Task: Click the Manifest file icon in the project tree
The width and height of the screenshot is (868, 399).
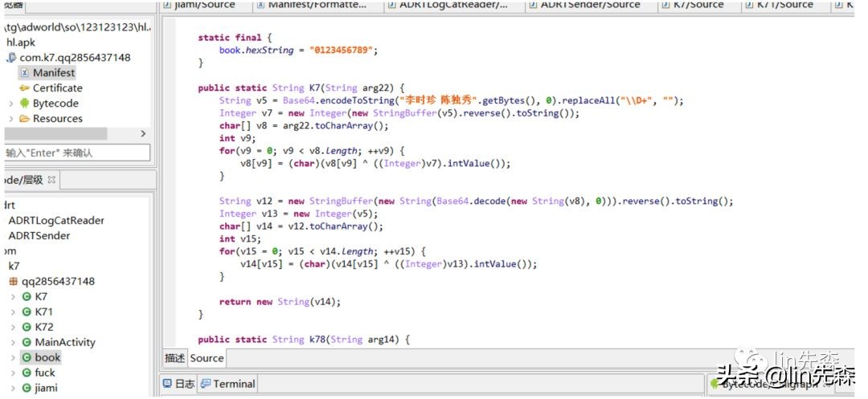Action: pyautogui.click(x=24, y=73)
